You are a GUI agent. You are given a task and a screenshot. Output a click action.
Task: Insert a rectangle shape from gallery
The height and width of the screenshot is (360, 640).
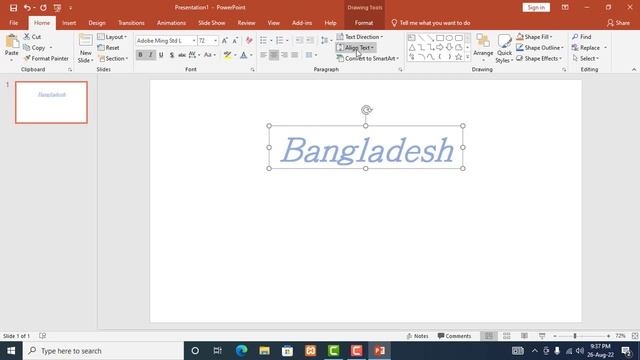tap(440, 38)
